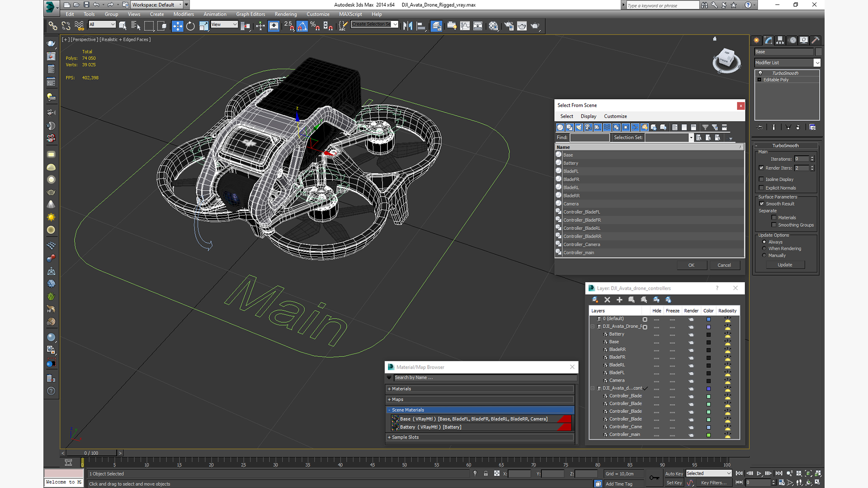Create New Layer in Layer dialog
This screenshot has width=868, height=488.
click(595, 300)
